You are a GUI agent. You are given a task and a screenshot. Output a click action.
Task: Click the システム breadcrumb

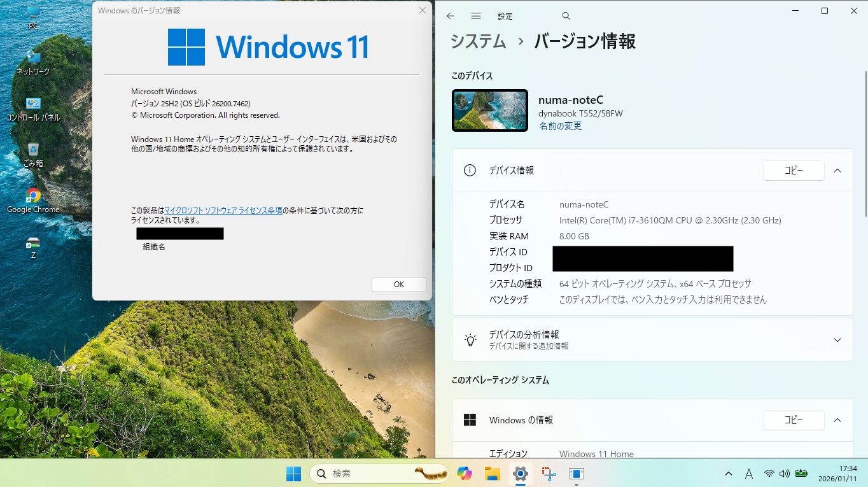pos(478,42)
